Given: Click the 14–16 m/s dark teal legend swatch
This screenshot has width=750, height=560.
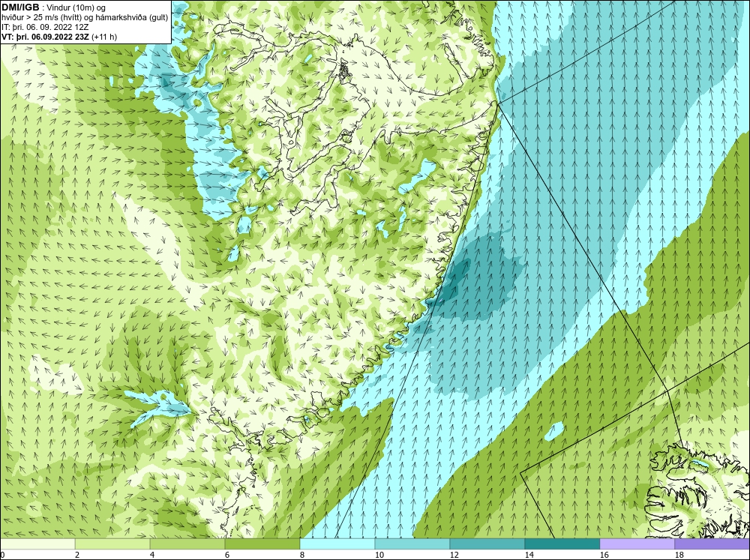Looking at the screenshot, I should 562,544.
